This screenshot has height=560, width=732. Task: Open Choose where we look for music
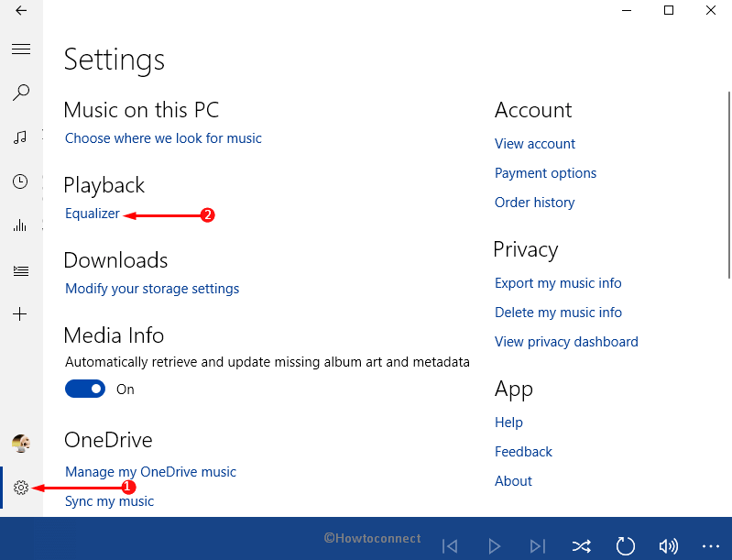163,138
